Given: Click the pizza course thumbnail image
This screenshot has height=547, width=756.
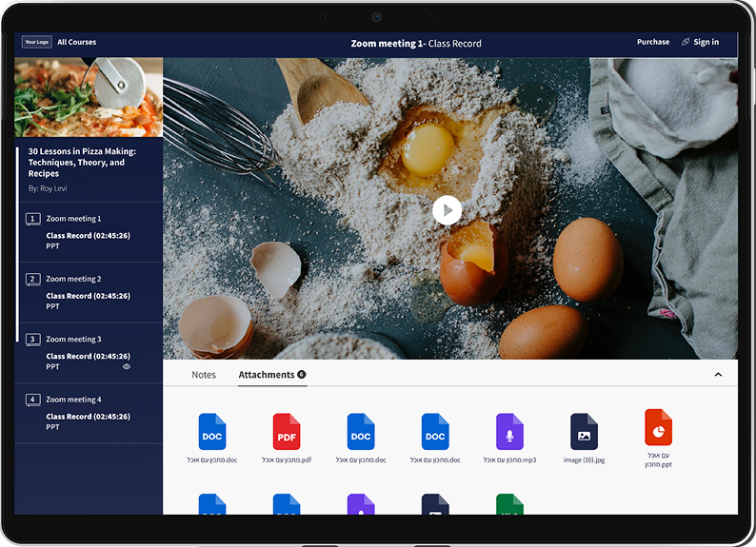Looking at the screenshot, I should tap(89, 97).
